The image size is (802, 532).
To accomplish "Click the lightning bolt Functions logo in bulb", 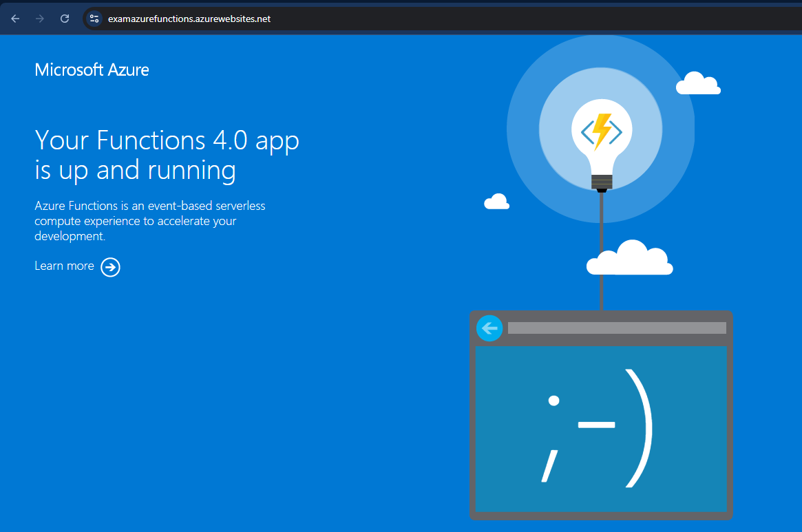I will (x=602, y=131).
